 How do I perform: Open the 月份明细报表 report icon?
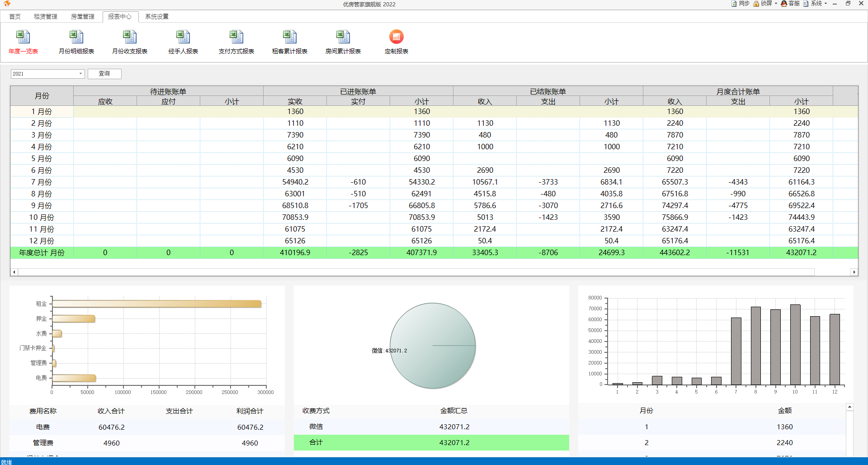pos(76,37)
